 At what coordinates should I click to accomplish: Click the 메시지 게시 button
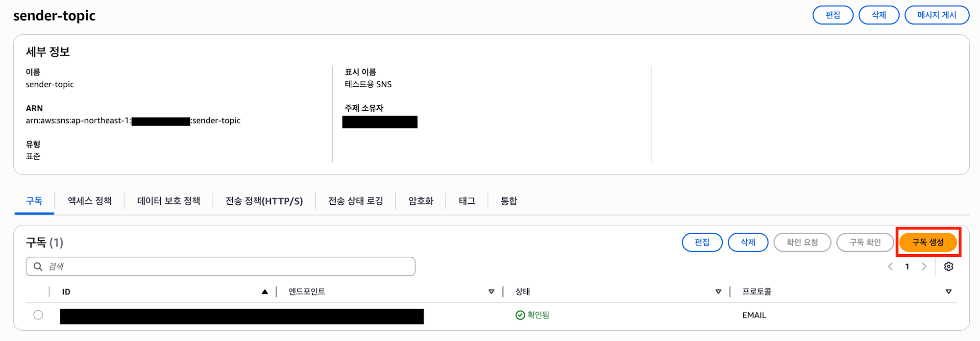click(937, 15)
